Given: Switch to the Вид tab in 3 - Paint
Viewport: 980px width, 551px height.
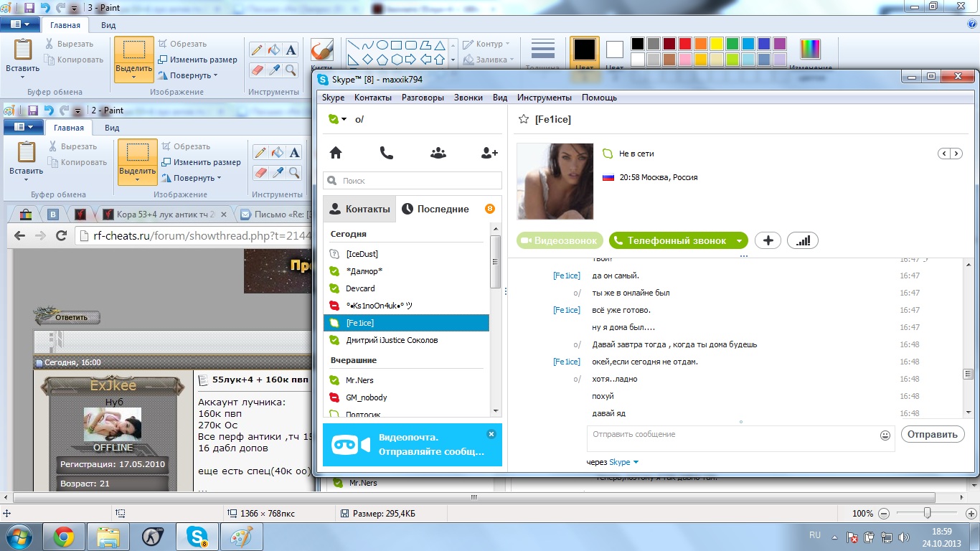Looking at the screenshot, I should pos(108,25).
